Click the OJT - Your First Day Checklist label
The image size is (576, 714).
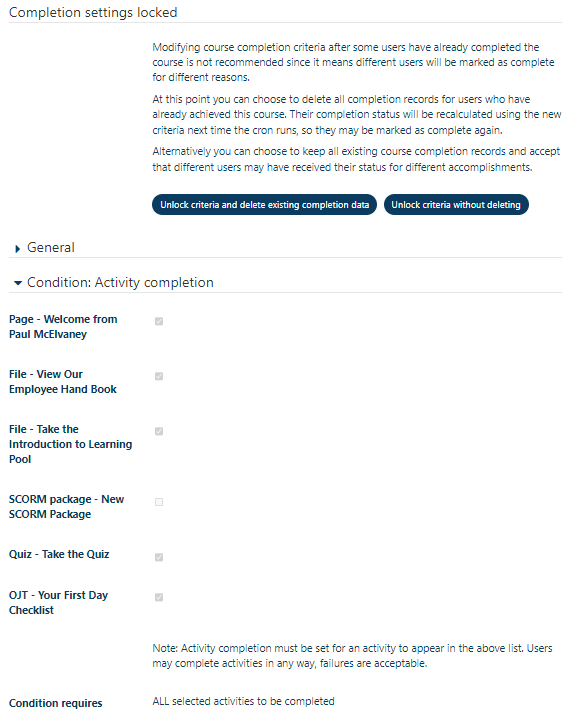[x=58, y=602]
